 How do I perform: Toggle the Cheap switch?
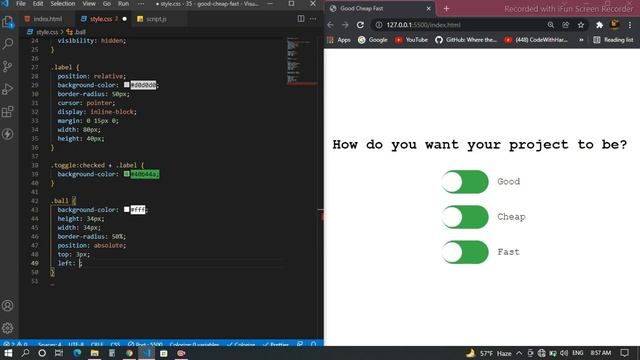(465, 217)
